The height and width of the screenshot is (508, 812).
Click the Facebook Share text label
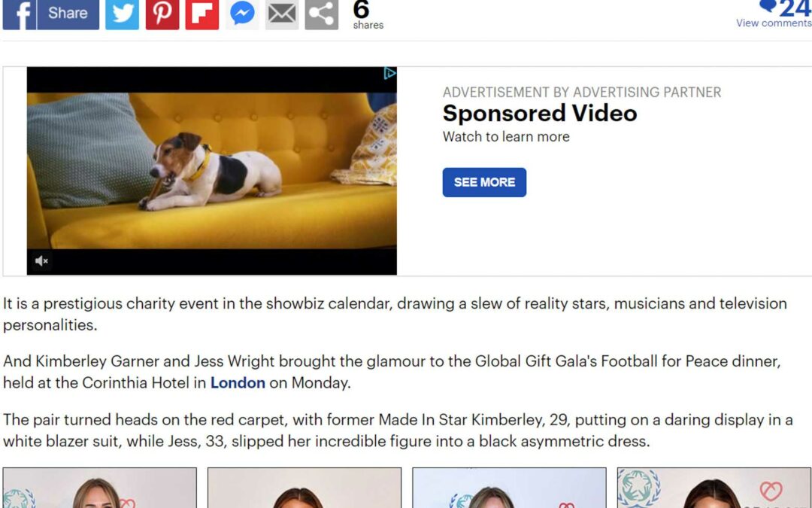(68, 13)
